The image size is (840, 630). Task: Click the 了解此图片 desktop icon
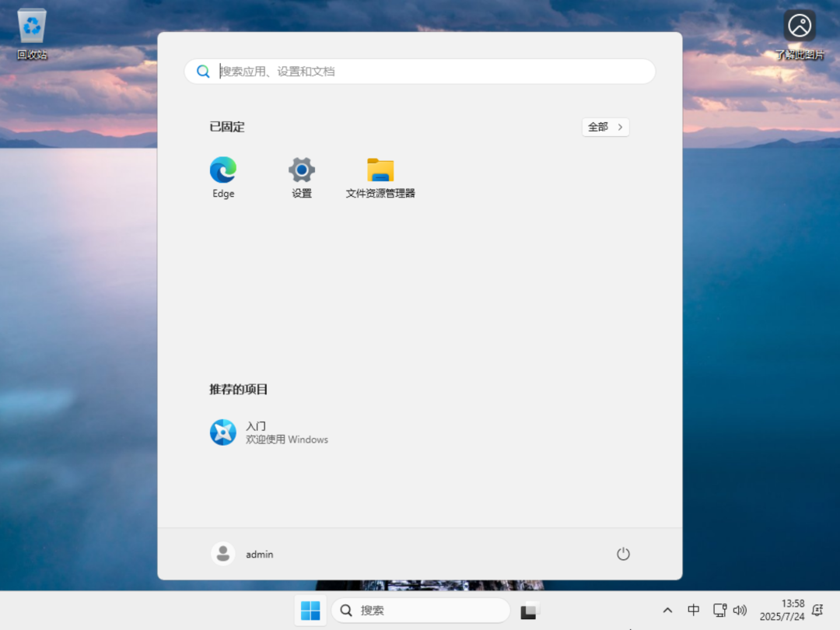pyautogui.click(x=800, y=34)
